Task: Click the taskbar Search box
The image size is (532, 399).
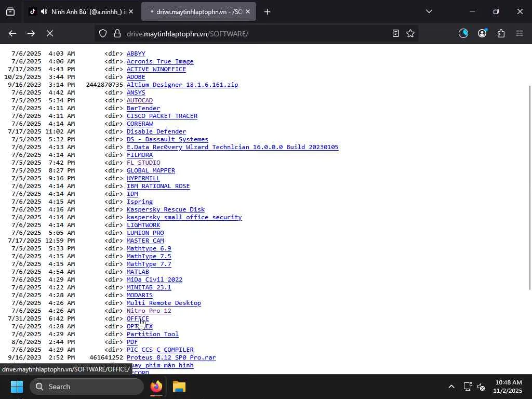Action: 87,387
